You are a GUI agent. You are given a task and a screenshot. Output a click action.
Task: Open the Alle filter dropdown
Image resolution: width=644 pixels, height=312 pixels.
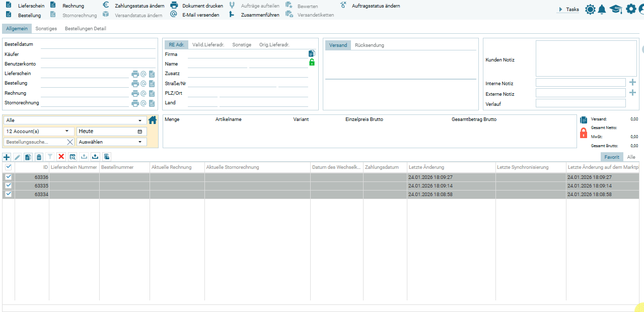(x=74, y=120)
